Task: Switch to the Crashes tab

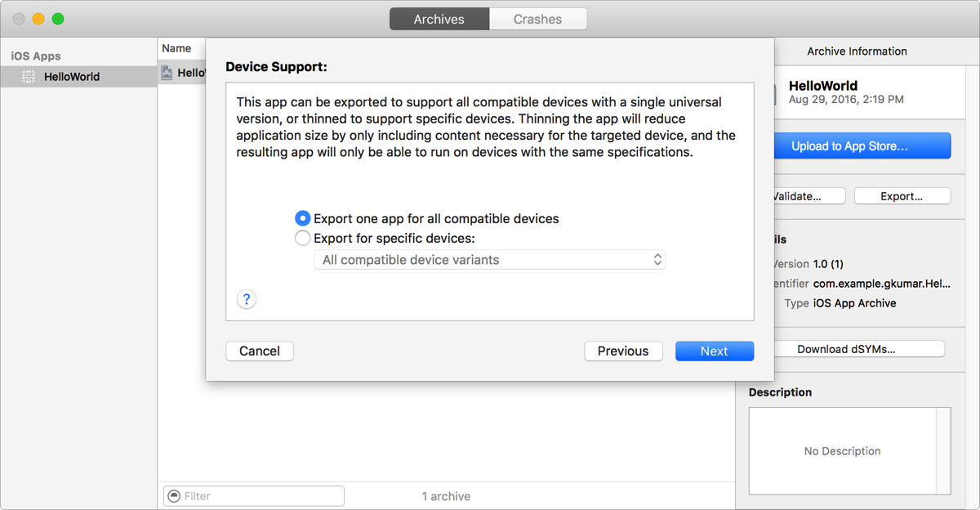Action: pos(537,20)
